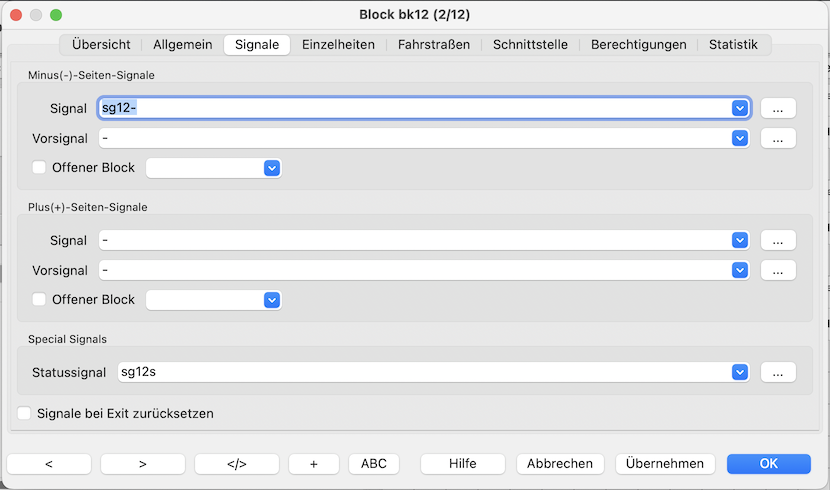Switch to the Berechtigungen tab
830x490 pixels.
point(638,45)
